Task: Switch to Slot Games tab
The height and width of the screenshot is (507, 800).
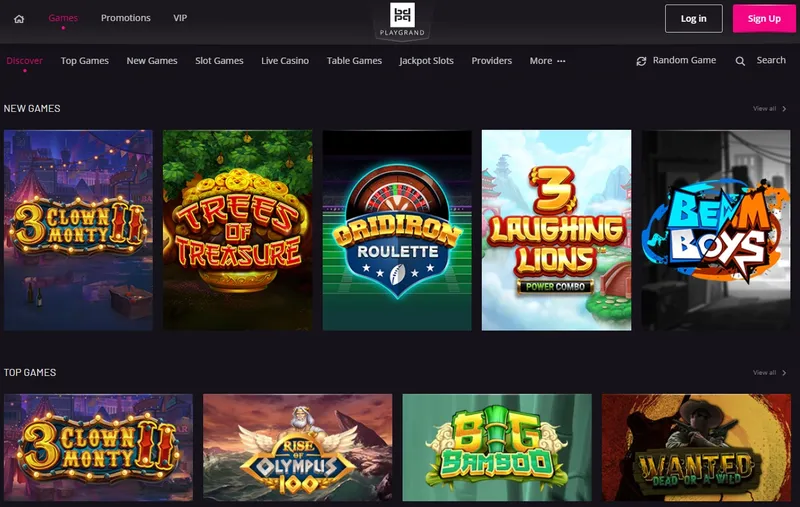Action: tap(219, 61)
